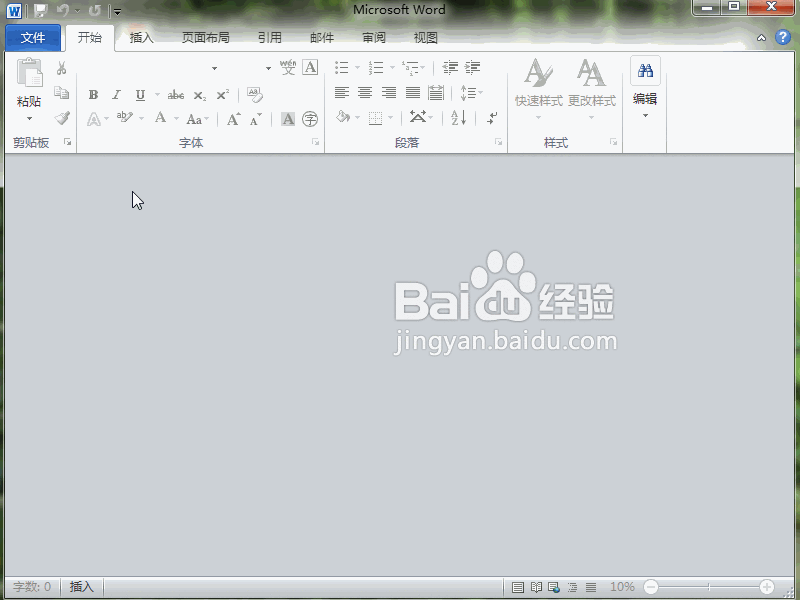Click the Copy icon
The height and width of the screenshot is (600, 800).
coord(62,93)
